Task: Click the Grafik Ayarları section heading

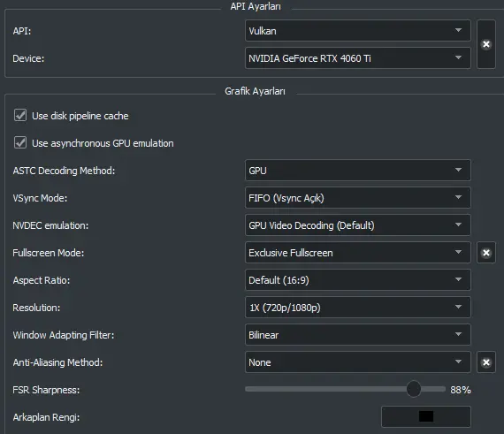Action: click(255, 92)
